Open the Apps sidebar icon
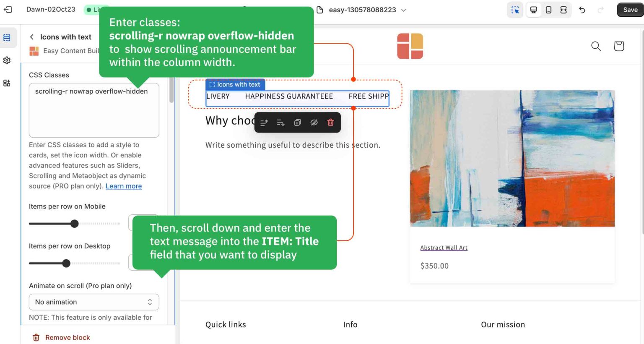The image size is (644, 344). [7, 83]
